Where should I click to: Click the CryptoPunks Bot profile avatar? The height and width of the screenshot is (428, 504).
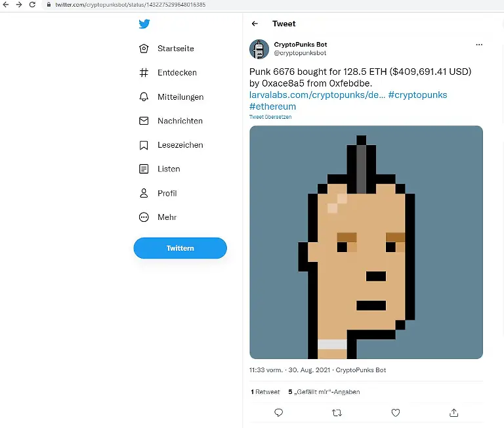tap(259, 49)
